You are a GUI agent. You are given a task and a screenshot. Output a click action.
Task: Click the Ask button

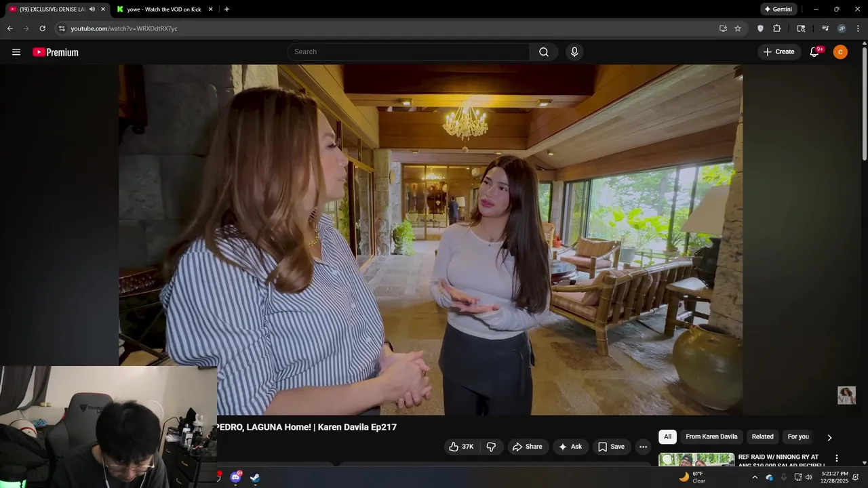(570, 447)
